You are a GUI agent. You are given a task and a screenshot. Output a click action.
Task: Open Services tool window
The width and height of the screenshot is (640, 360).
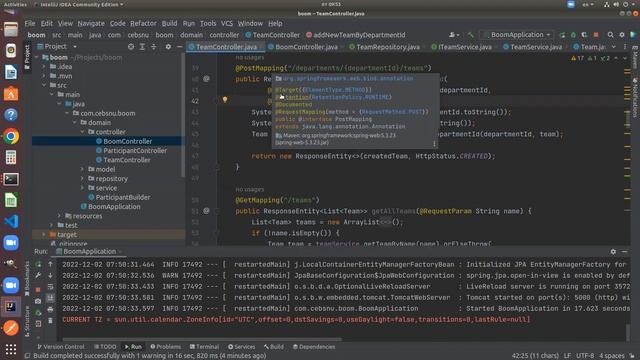coord(241,347)
